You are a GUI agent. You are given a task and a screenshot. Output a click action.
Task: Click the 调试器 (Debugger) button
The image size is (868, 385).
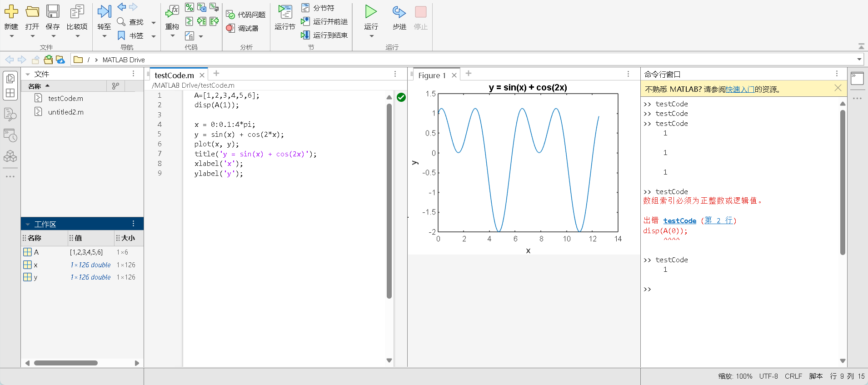[242, 28]
